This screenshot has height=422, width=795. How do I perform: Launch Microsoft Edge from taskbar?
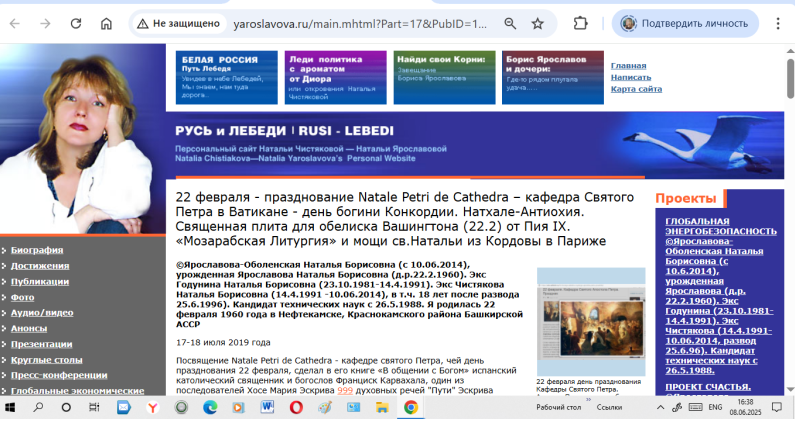point(210,407)
